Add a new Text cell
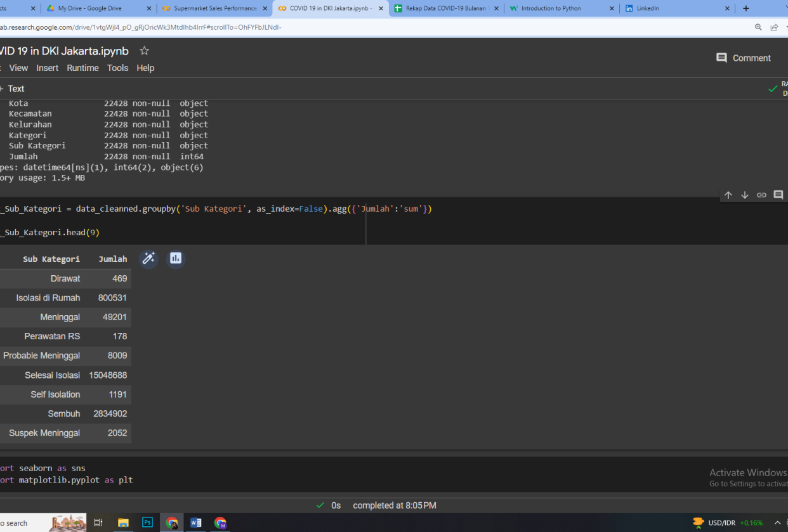788x532 pixels. point(12,89)
